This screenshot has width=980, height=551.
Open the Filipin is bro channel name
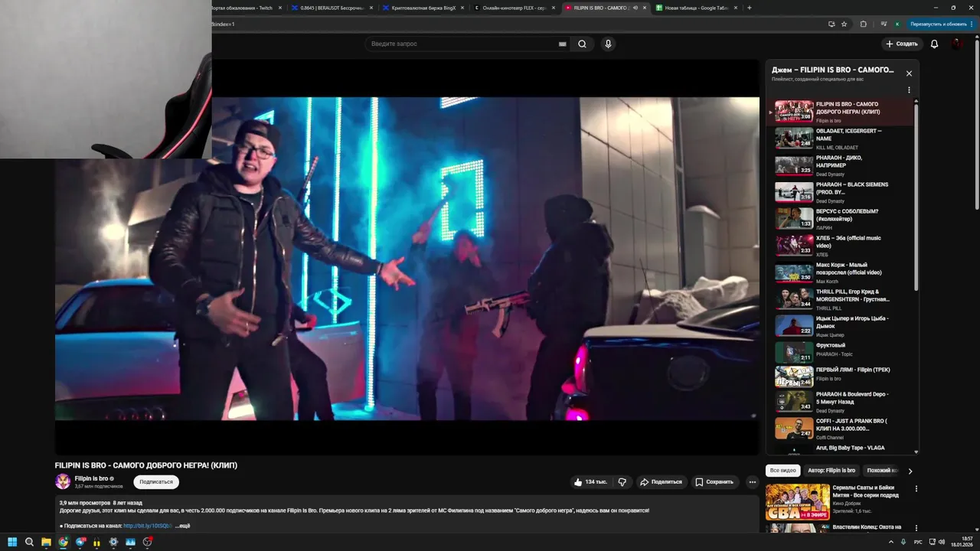(91, 478)
